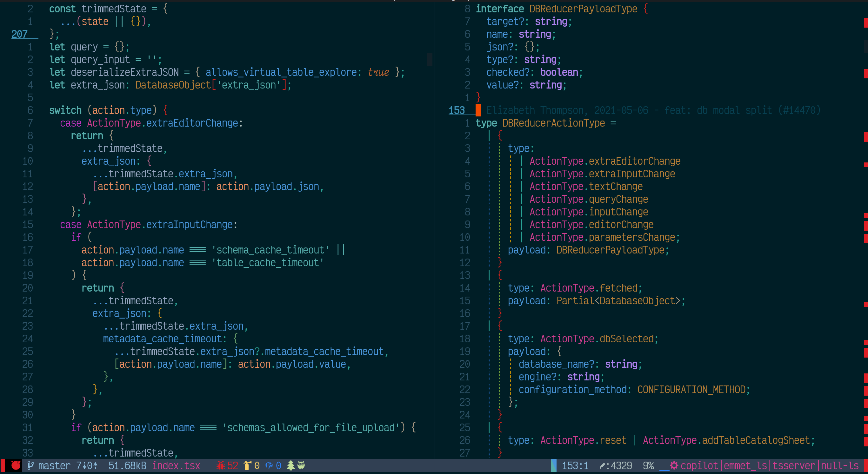Click 'configuration_method: CONFIGURATION_METHOD;' line
The image size is (868, 474).
[634, 390]
